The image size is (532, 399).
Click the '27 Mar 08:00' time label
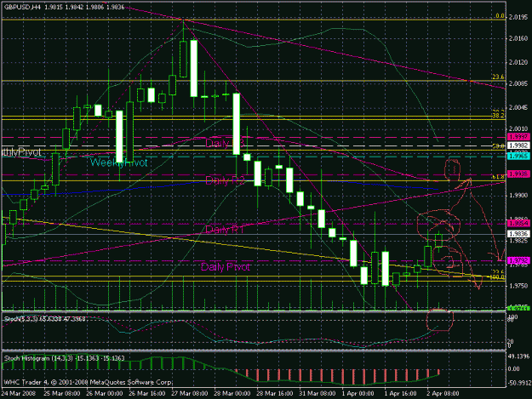(x=189, y=394)
